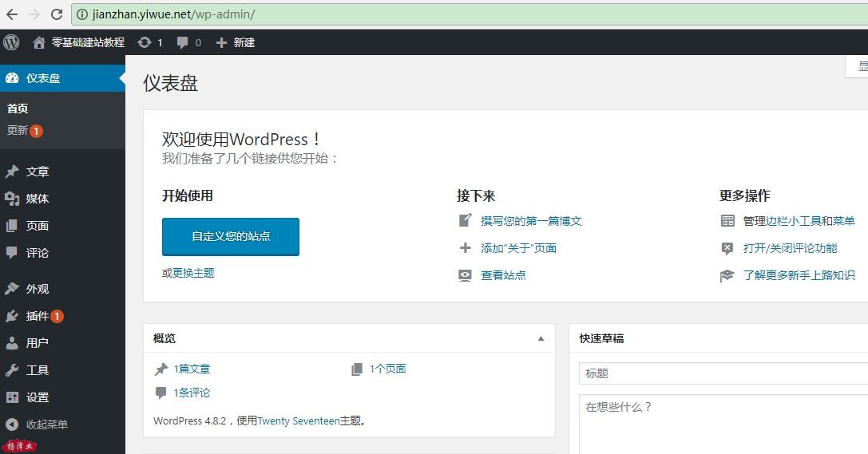The height and width of the screenshot is (454, 868).
Task: Click the pages icon beside 1个页面
Action: click(357, 369)
